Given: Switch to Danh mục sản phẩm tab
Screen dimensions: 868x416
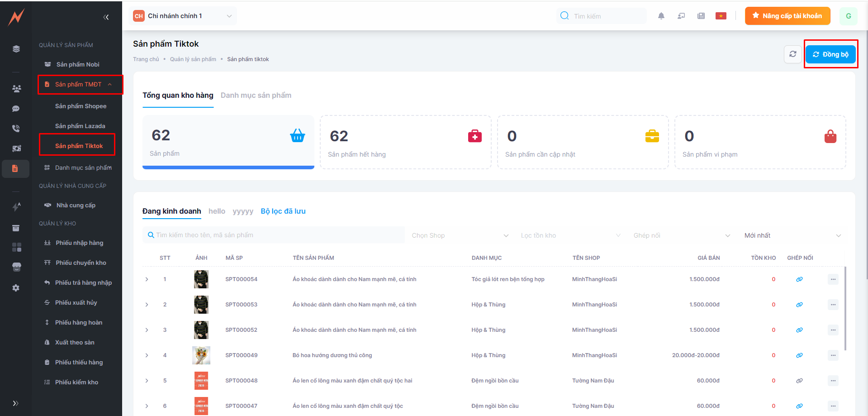Looking at the screenshot, I should point(256,95).
